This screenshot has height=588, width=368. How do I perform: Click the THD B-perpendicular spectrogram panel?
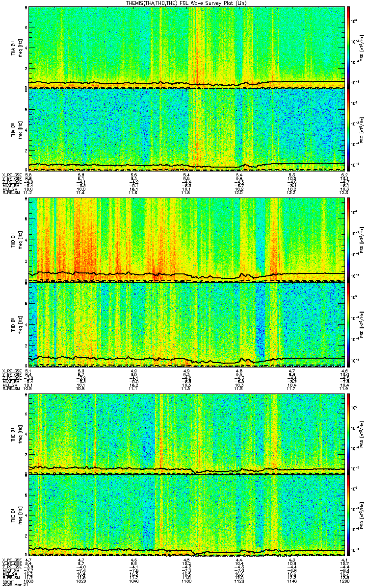pyautogui.click(x=186, y=240)
